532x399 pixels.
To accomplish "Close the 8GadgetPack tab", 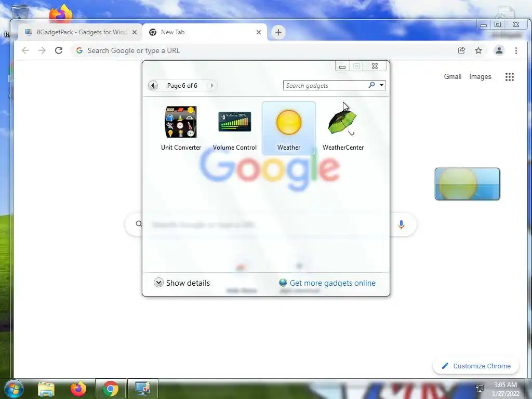I will (135, 32).
